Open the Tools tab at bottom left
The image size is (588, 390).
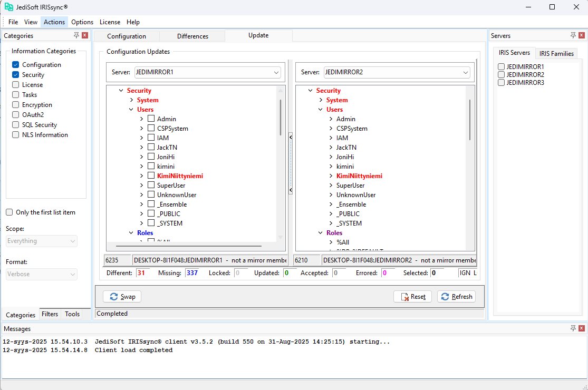pos(72,314)
